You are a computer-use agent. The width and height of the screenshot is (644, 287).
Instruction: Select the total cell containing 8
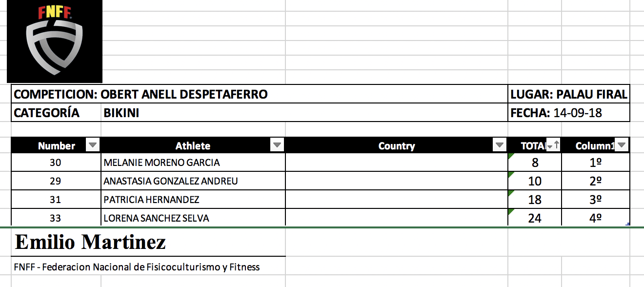pos(535,163)
